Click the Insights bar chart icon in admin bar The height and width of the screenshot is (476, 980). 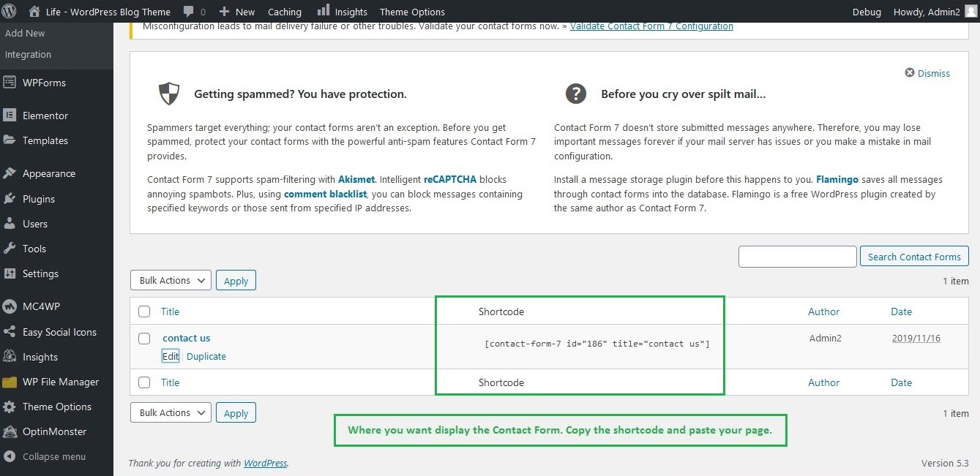click(323, 10)
